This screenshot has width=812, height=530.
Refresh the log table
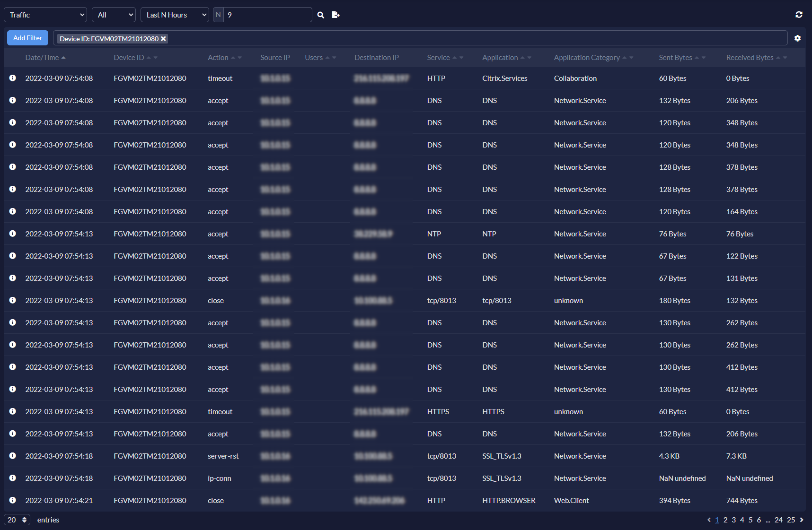coord(799,14)
